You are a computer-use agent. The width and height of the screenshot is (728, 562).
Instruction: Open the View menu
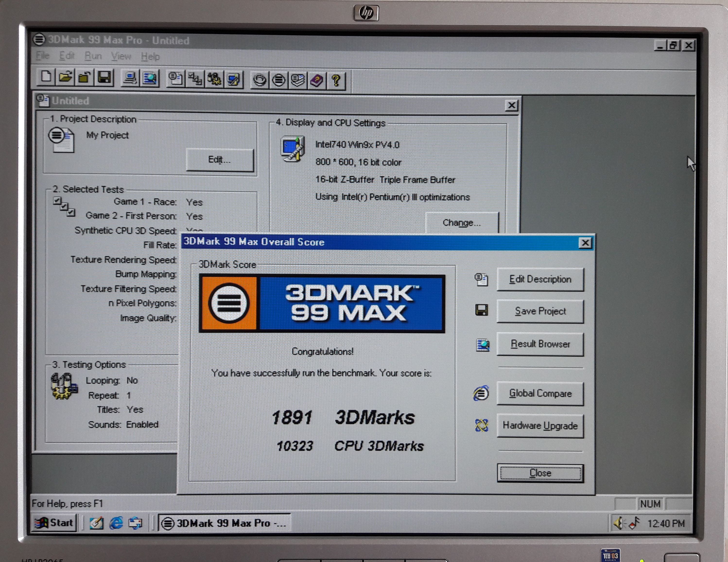(x=121, y=56)
